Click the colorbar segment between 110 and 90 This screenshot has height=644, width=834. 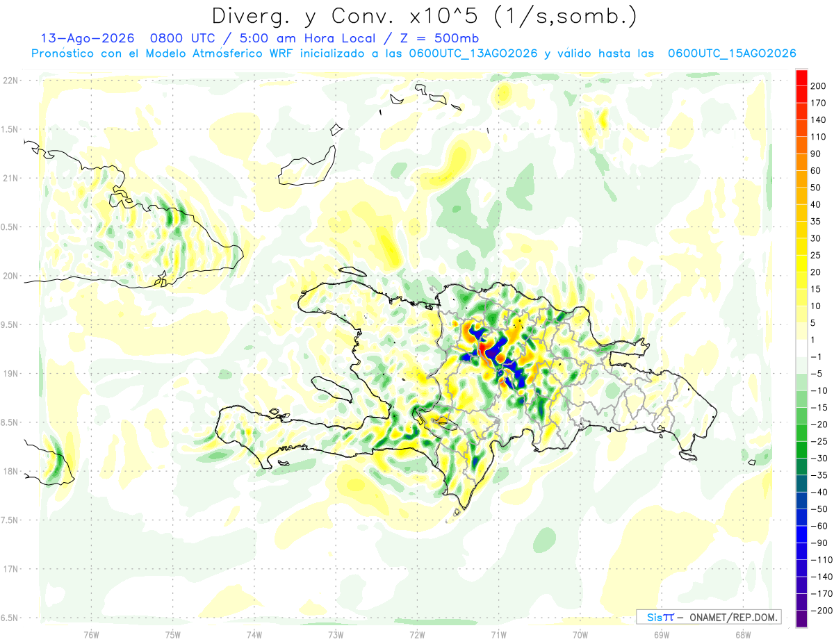click(x=801, y=145)
